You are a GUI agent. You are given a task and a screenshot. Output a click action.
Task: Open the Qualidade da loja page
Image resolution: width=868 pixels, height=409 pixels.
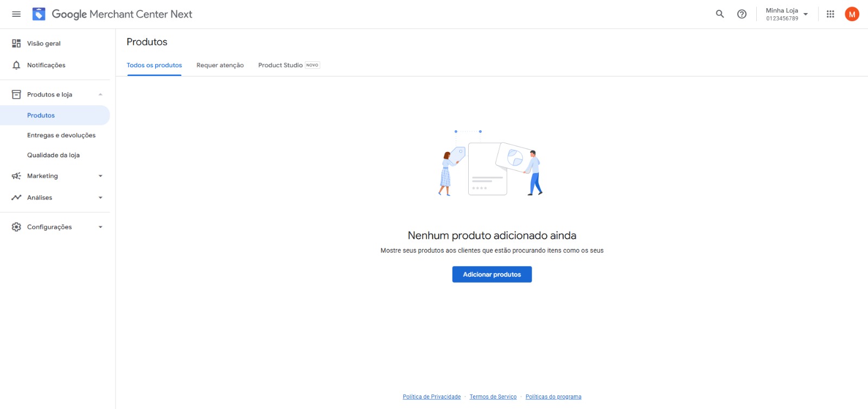pyautogui.click(x=53, y=155)
